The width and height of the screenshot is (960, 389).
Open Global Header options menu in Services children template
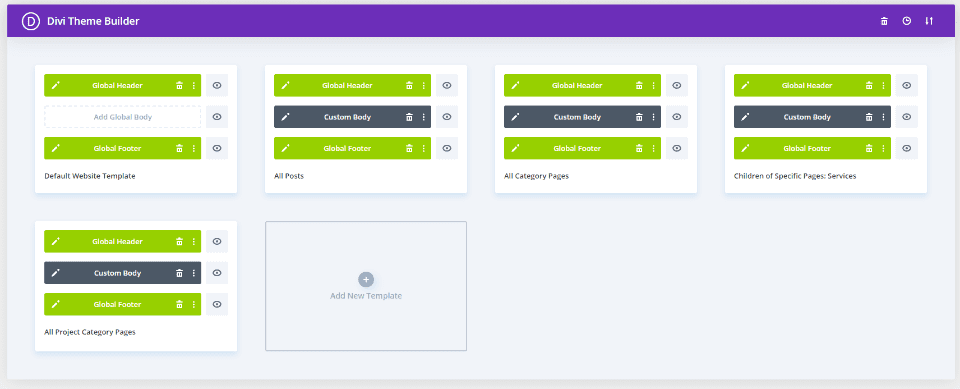tap(883, 86)
